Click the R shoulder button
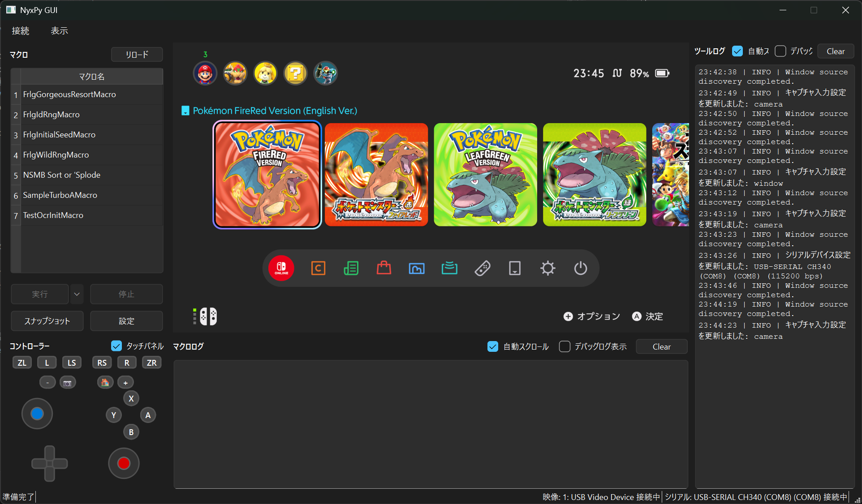This screenshot has height=504, width=862. coord(127,363)
